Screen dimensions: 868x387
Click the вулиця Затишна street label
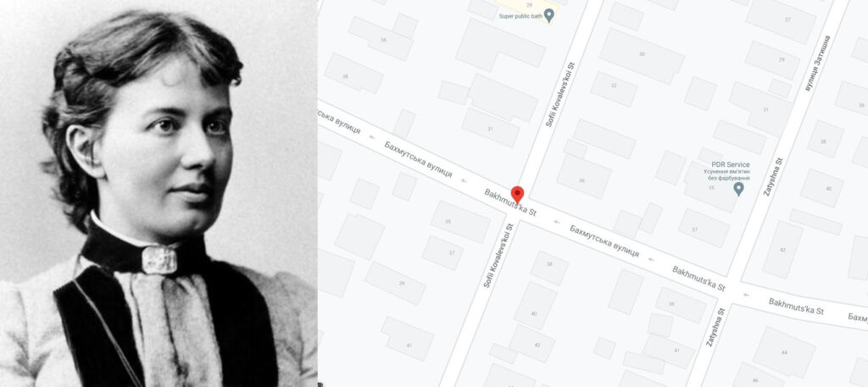(x=818, y=64)
